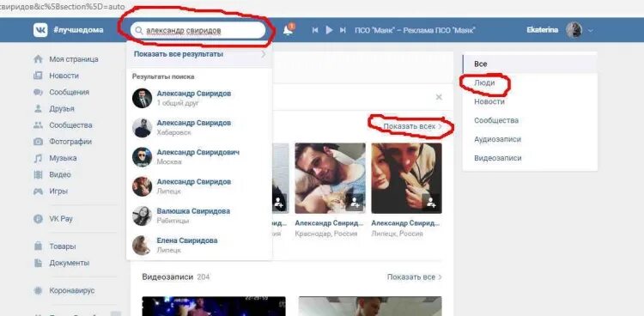
Task: Click the search magnifier icon
Action: tap(139, 30)
